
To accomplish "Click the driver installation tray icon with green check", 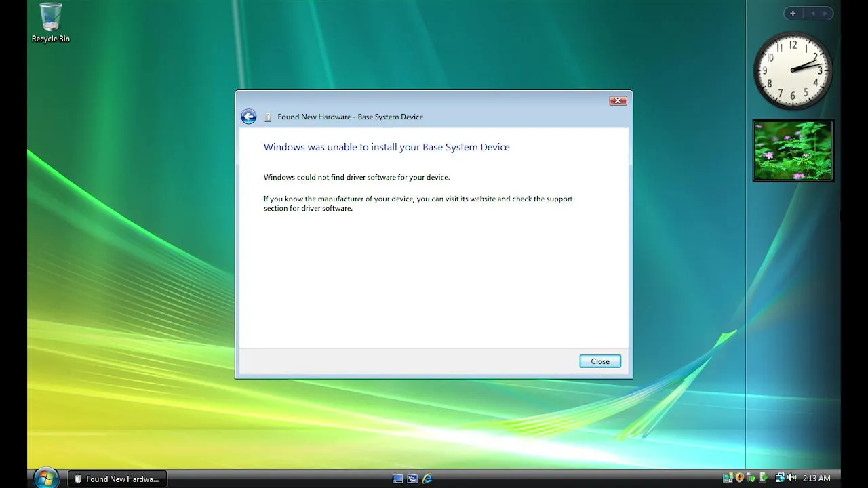I will 751,479.
